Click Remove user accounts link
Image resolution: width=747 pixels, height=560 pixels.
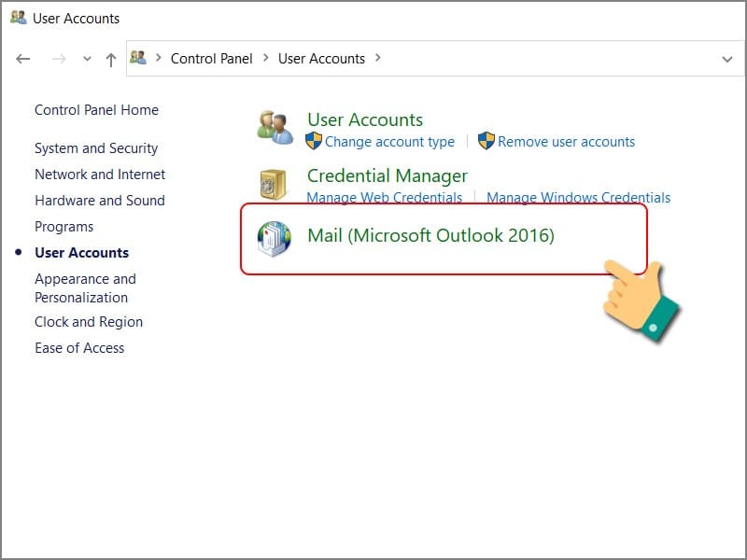567,142
